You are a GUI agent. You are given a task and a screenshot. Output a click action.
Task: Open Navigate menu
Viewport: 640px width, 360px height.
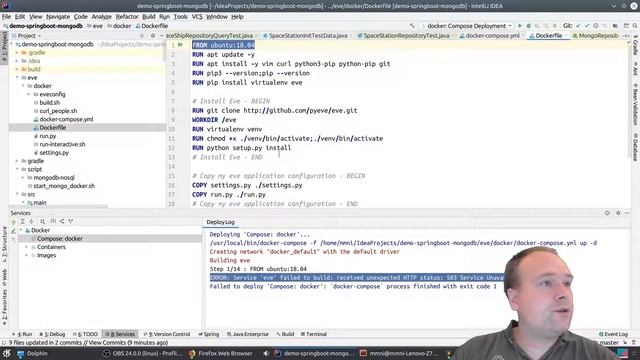coord(58,17)
